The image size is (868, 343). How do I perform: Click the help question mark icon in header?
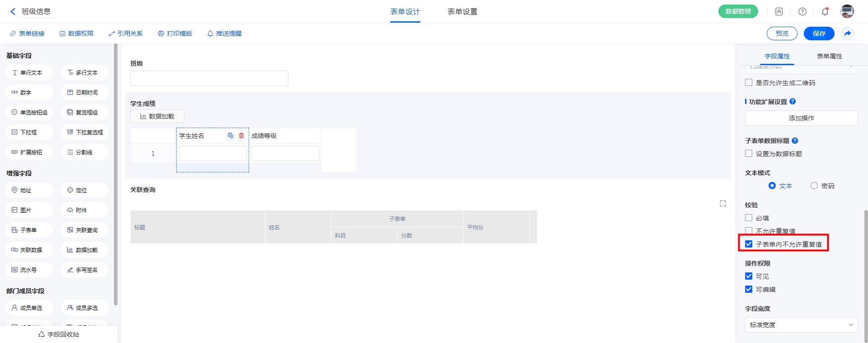[x=802, y=12]
